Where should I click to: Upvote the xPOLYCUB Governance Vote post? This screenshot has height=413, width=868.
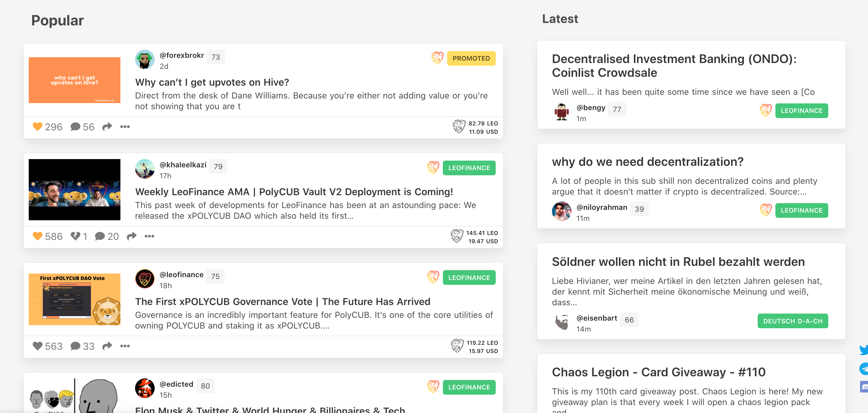pos(37,346)
